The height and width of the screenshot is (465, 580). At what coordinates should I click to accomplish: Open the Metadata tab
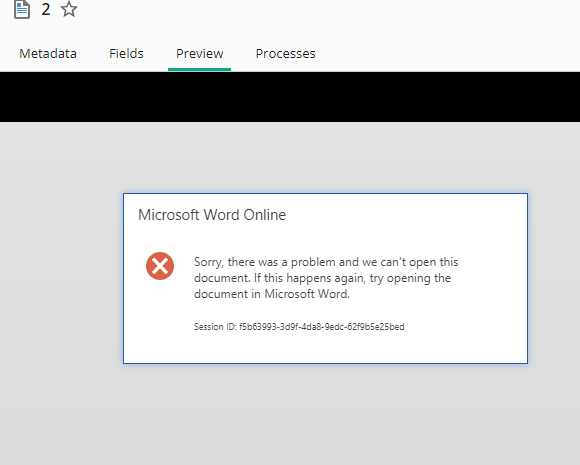[48, 54]
